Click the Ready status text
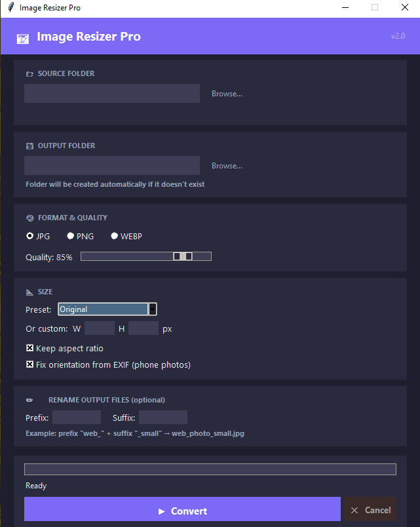420x527 pixels. tap(36, 486)
